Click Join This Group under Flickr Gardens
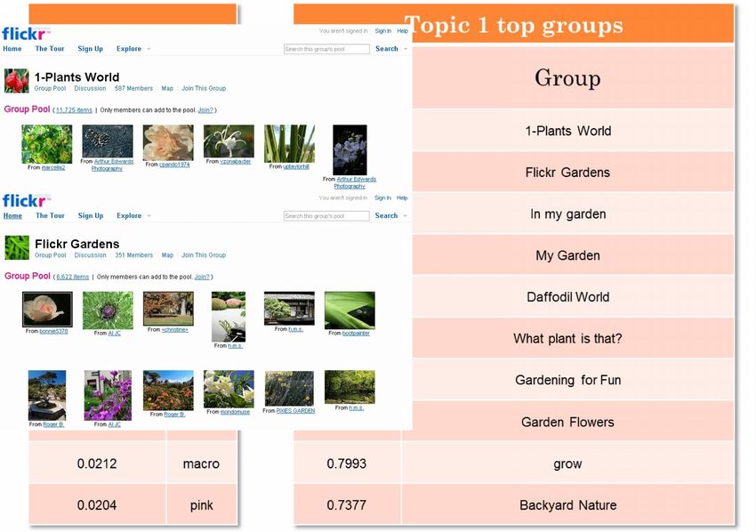The width and height of the screenshot is (756, 532). (x=204, y=255)
